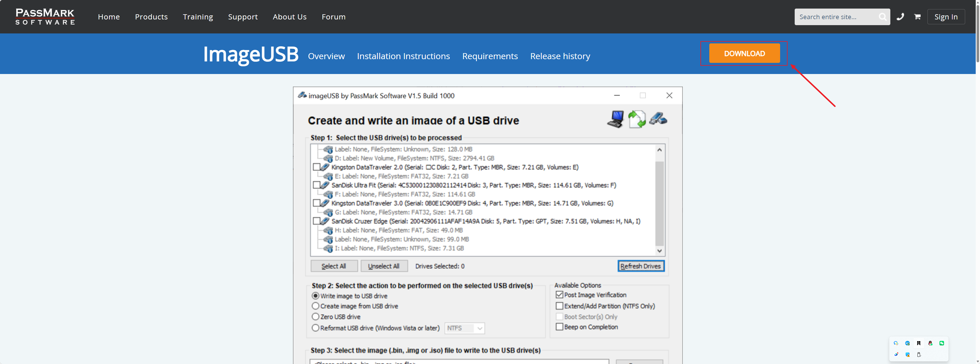Click Refresh Drives button
The width and height of the screenshot is (980, 364).
click(641, 266)
